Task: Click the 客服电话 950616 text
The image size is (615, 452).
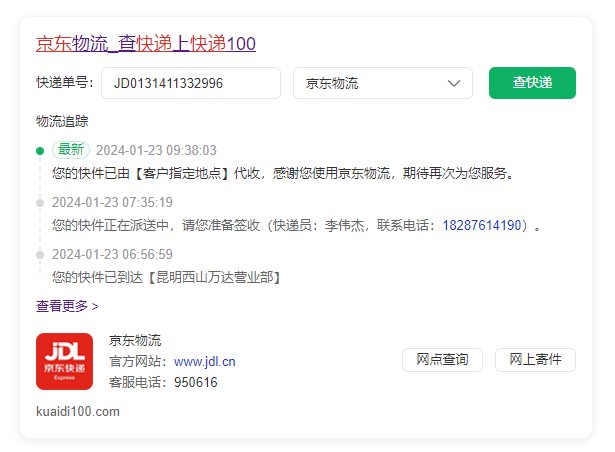Action: tap(163, 382)
